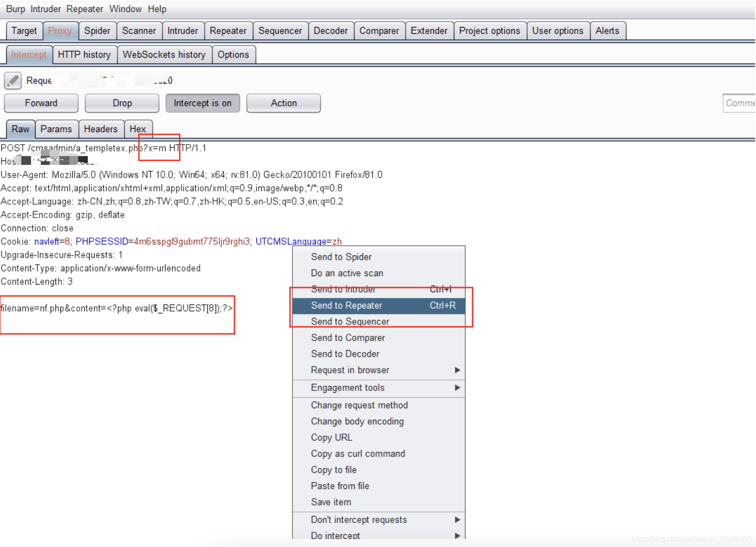Click the Upgrade-Insecure-Requests header line
Image resolution: width=756 pixels, height=547 pixels.
62,255
